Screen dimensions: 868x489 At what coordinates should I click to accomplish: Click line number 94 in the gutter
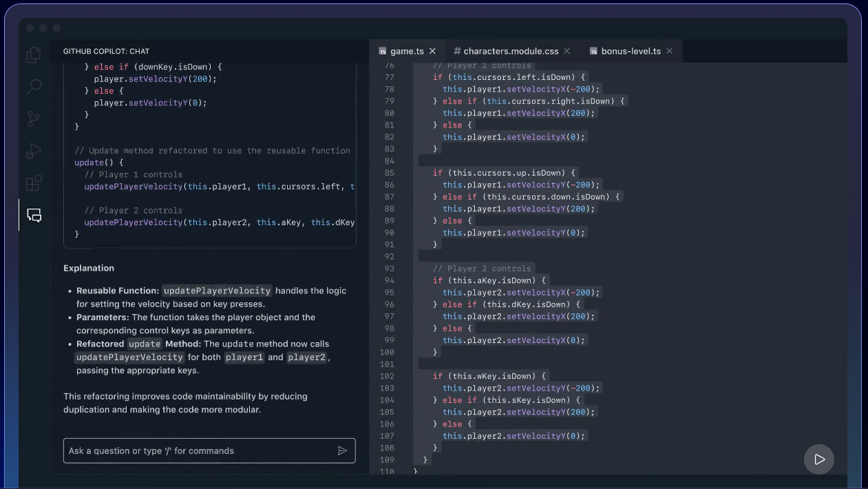point(390,280)
